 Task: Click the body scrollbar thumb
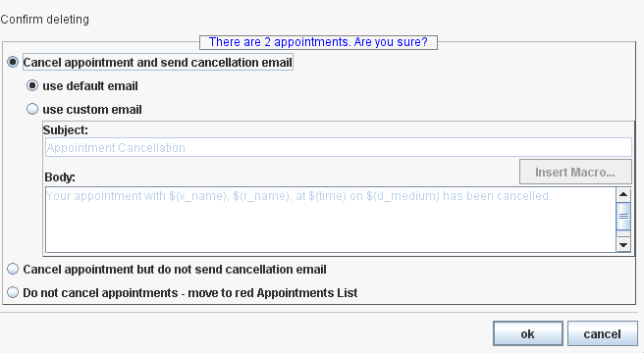coord(623,216)
